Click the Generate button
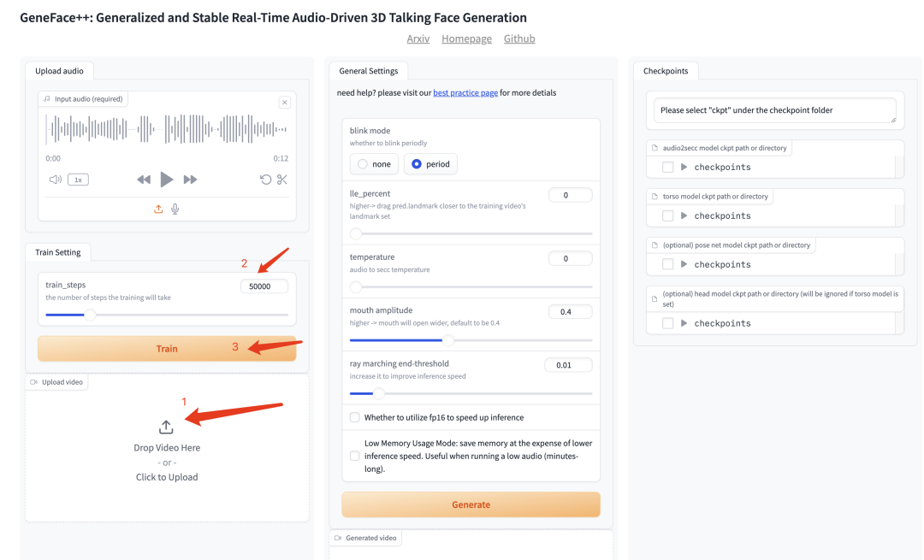The width and height of the screenshot is (924, 560). [x=471, y=504]
